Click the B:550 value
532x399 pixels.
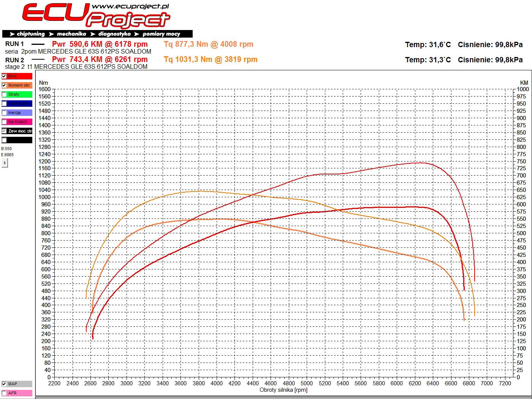(x=6, y=149)
